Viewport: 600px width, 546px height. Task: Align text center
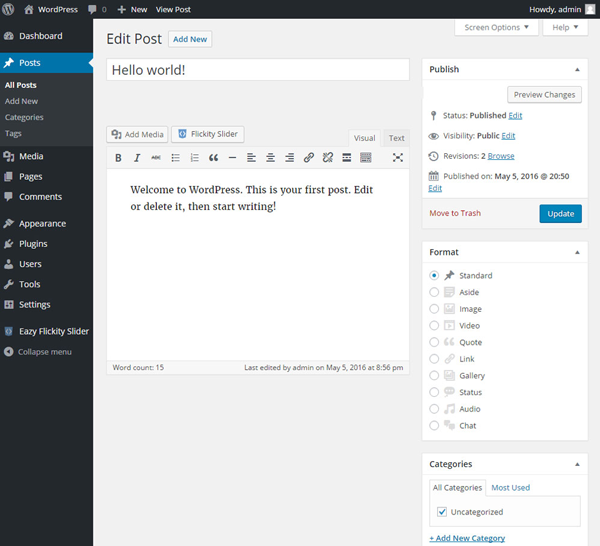pos(271,158)
